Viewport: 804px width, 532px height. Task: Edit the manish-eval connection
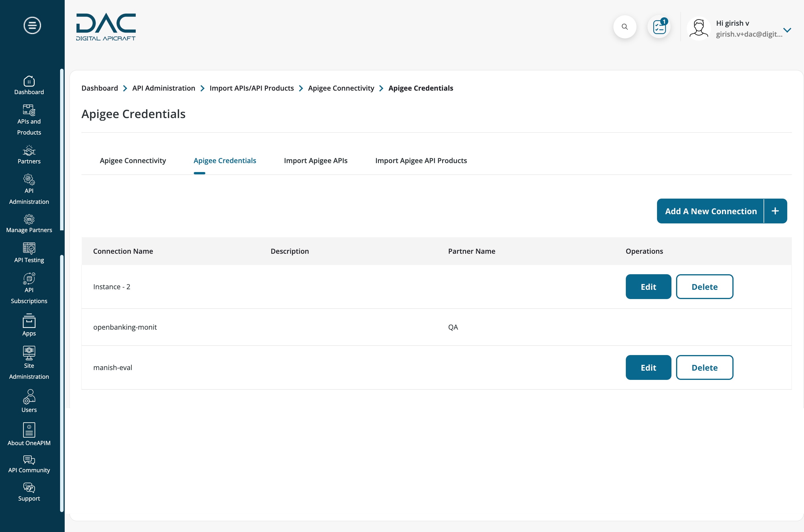click(648, 367)
